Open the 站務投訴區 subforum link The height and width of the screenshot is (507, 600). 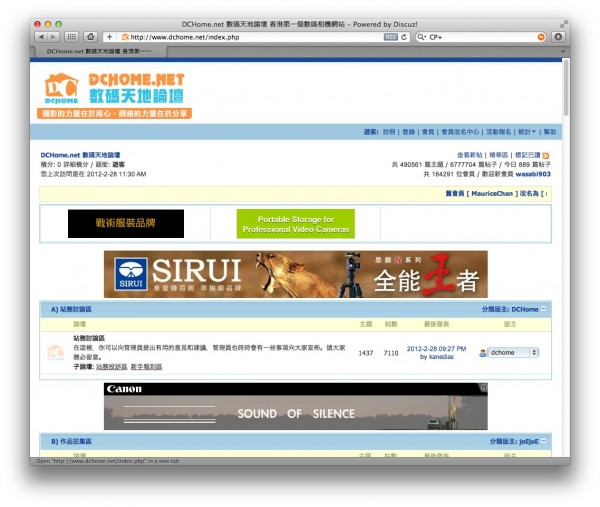tap(111, 367)
